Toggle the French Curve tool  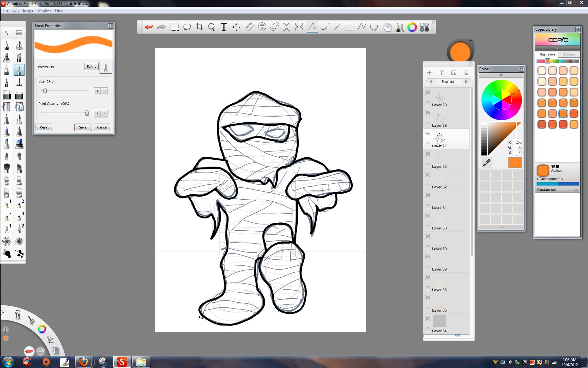(x=274, y=27)
